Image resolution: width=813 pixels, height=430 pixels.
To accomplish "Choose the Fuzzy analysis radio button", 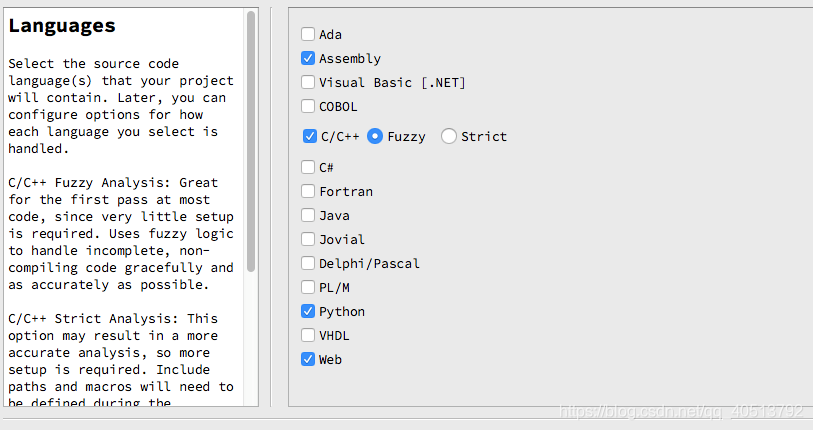I will pyautogui.click(x=375, y=137).
